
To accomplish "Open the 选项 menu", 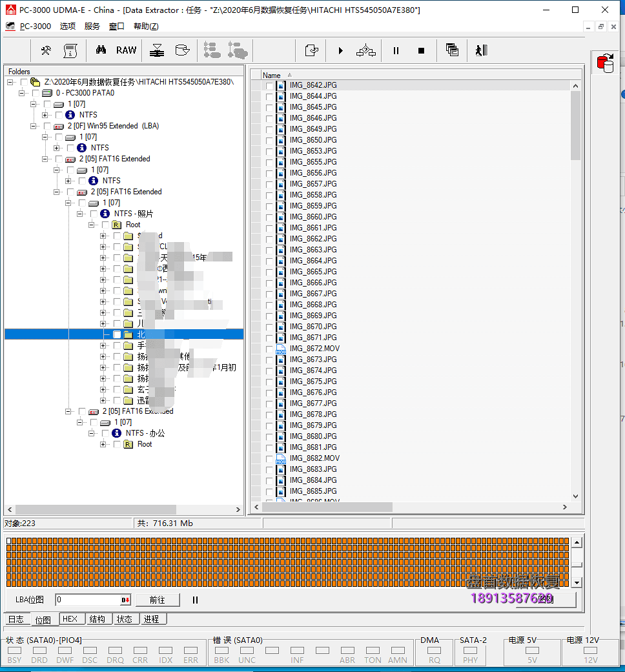I will coord(68,26).
